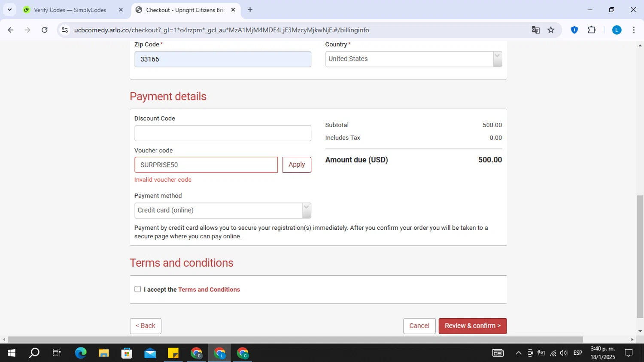Click the scroll-down arrow of page scrollbar
Screen dimensions: 644x362
[x=640, y=332]
